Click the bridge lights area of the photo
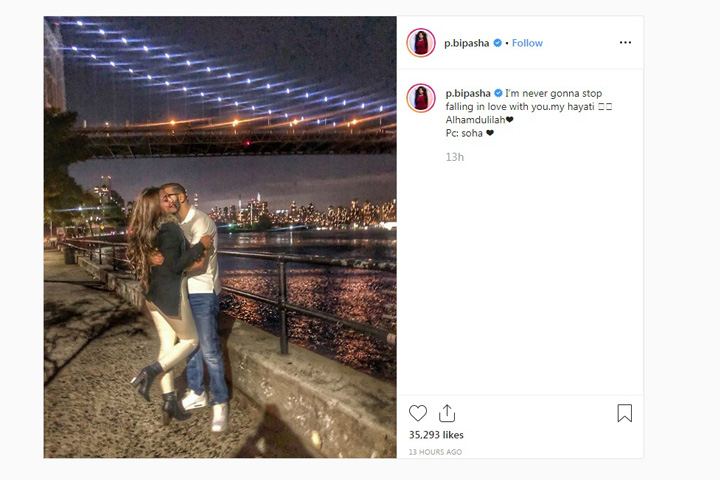720x480 pixels. [220, 73]
